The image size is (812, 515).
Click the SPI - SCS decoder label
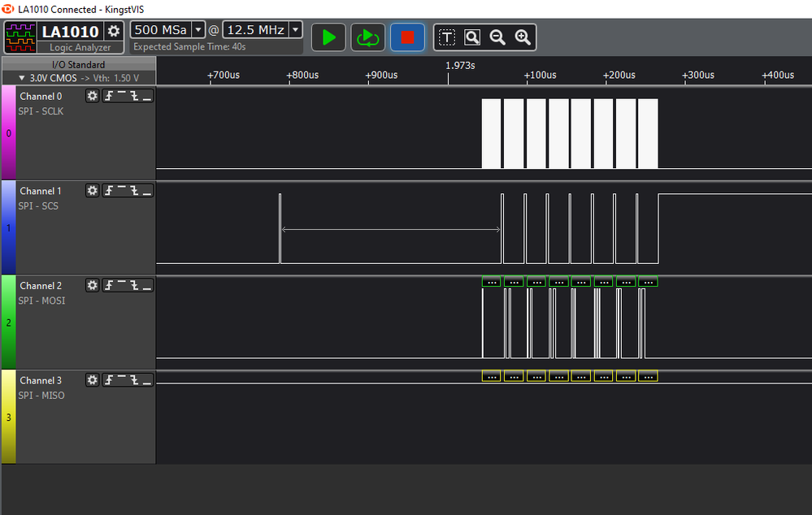[x=38, y=206]
